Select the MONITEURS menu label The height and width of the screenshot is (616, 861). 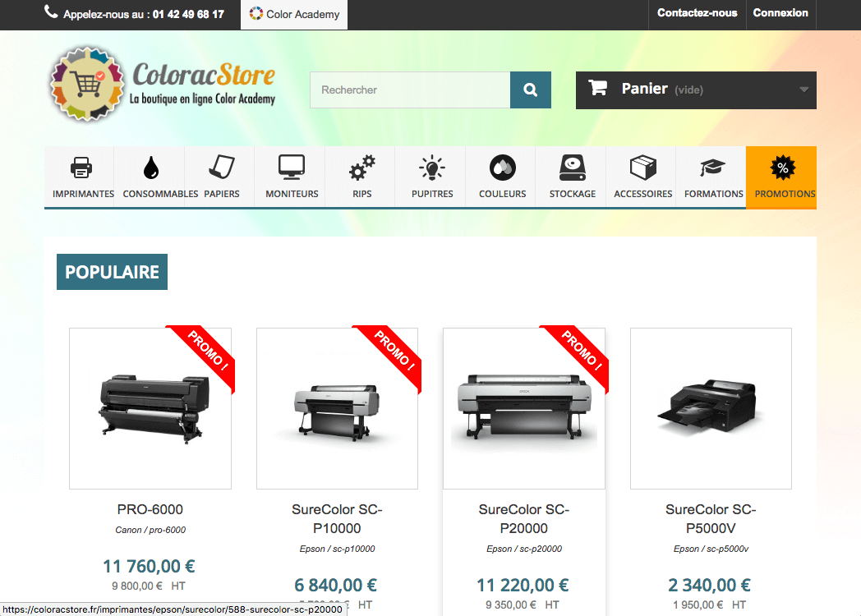[292, 194]
